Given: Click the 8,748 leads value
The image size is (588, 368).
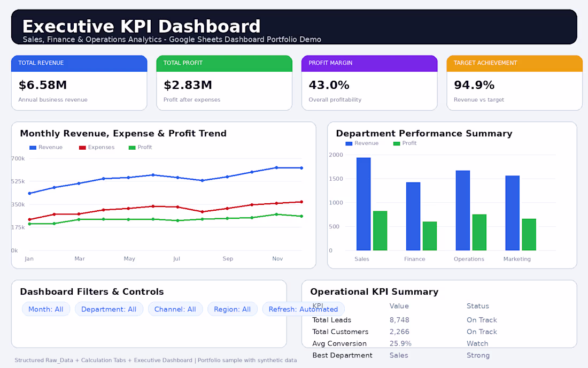Looking at the screenshot, I should pyautogui.click(x=399, y=320).
